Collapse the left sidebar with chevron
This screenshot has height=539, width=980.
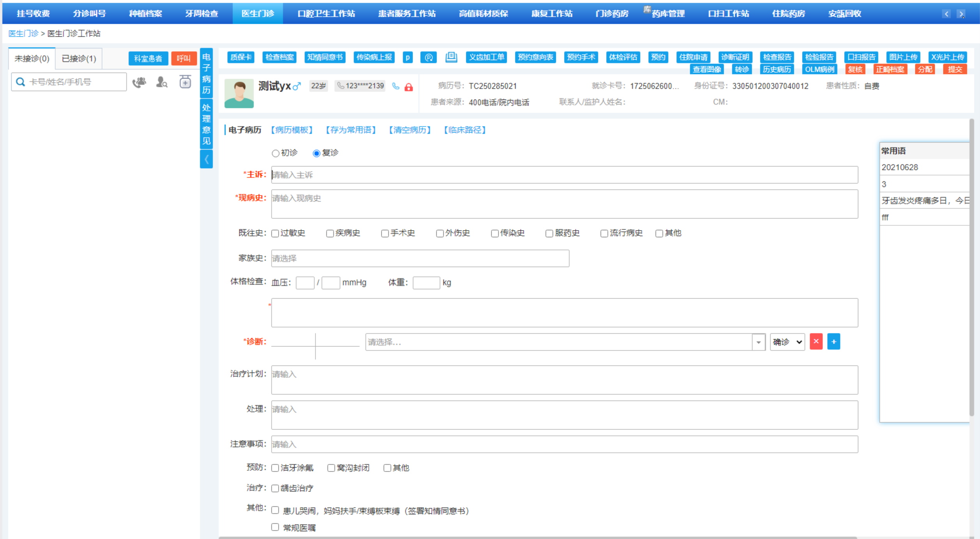206,159
